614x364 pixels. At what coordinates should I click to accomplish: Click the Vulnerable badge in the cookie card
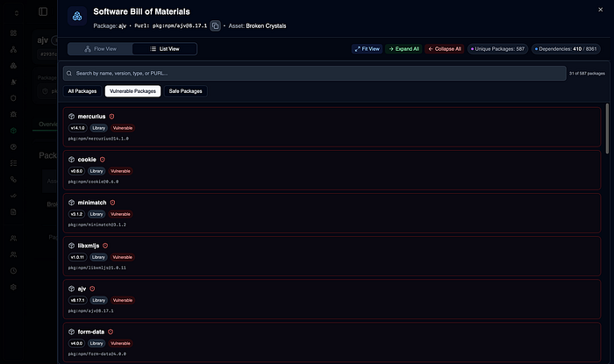(120, 171)
